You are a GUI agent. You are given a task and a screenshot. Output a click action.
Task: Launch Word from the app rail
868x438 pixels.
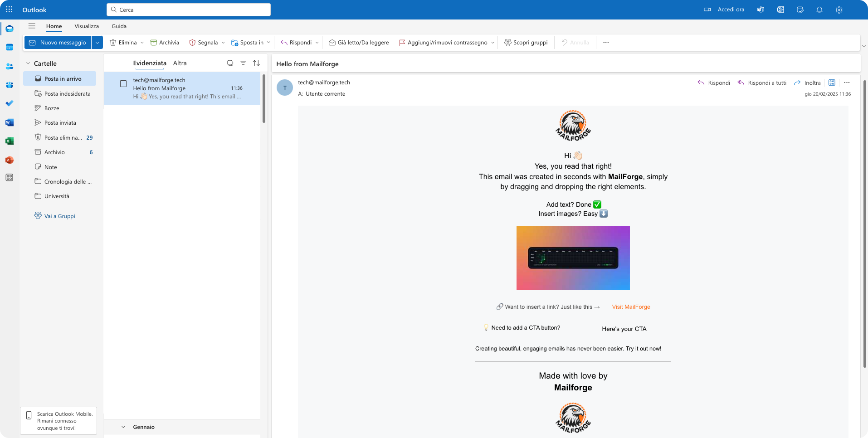click(10, 122)
